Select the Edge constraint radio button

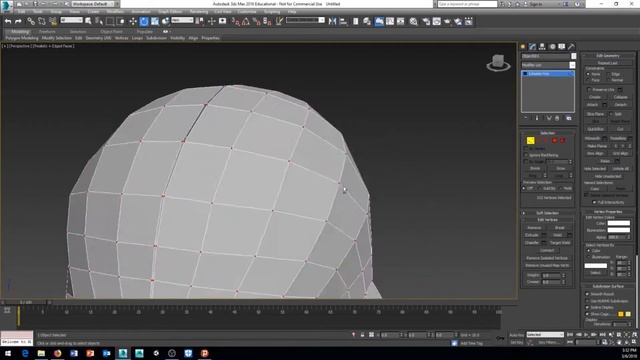608,74
